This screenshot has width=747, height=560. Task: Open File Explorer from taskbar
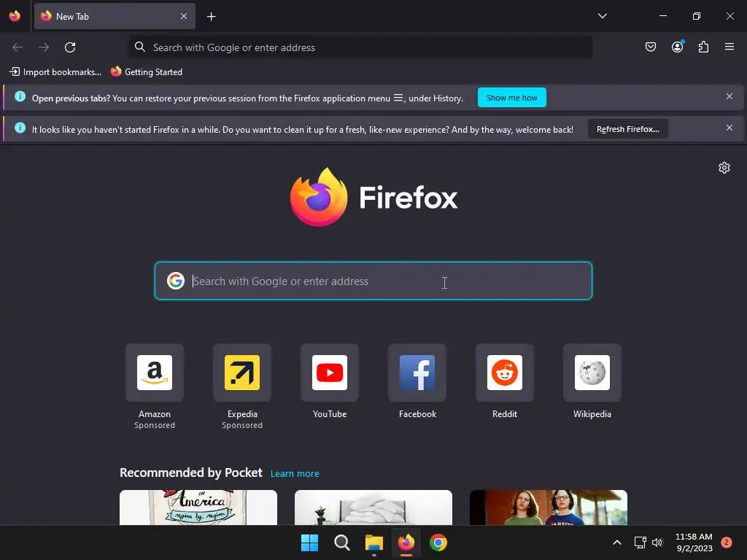tap(374, 542)
